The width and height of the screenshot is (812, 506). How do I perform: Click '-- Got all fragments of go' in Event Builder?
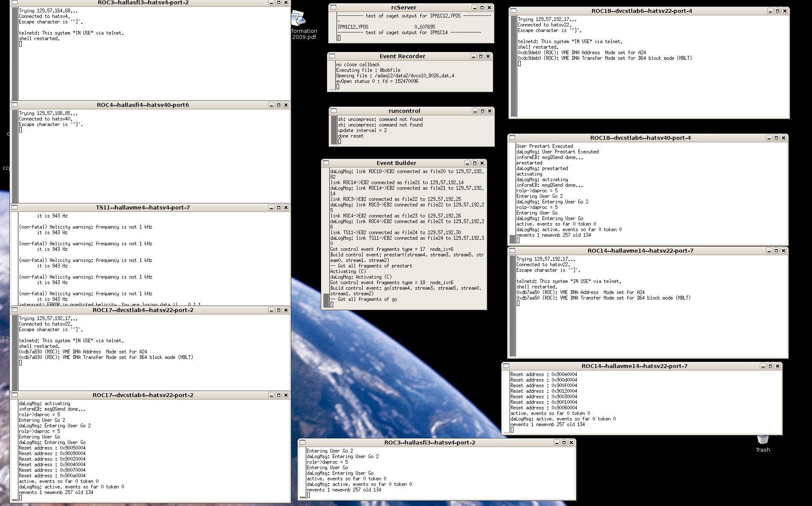pyautogui.click(x=363, y=299)
